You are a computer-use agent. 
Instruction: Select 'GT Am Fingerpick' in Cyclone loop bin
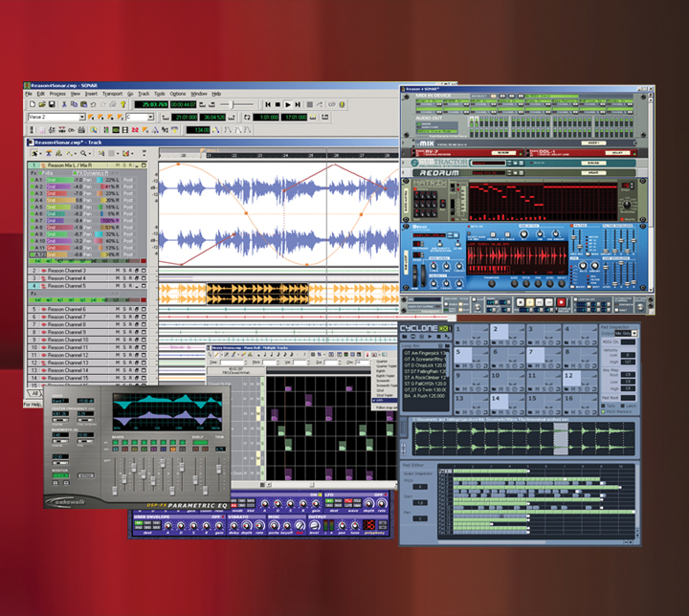click(425, 353)
